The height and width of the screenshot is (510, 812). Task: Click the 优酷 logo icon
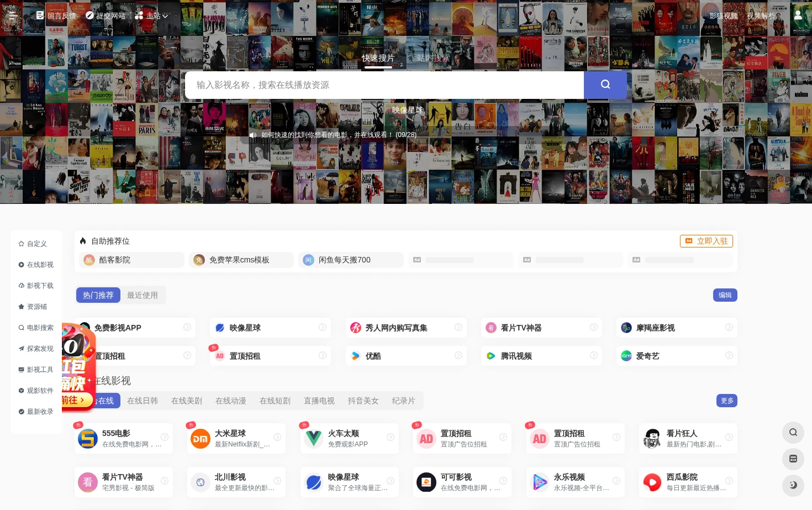tap(355, 356)
